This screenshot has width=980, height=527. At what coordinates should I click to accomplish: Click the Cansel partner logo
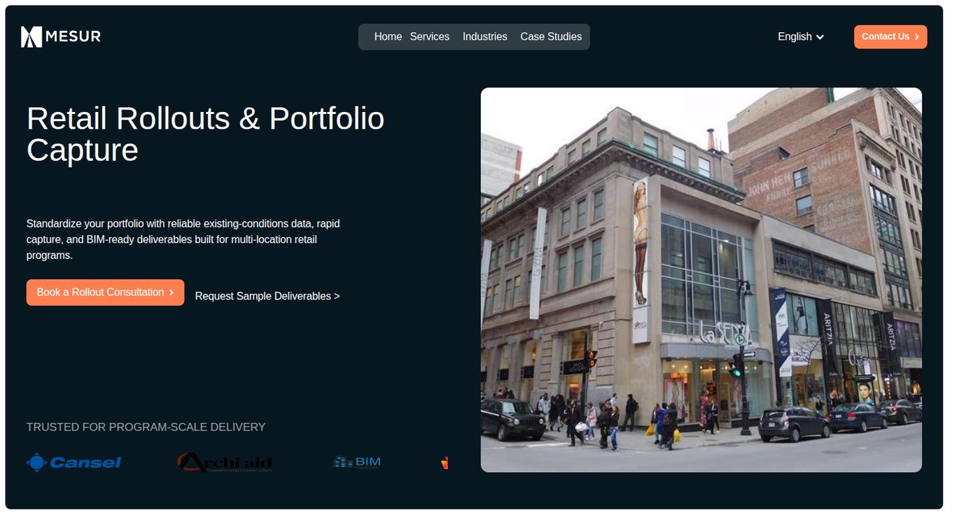pos(73,463)
